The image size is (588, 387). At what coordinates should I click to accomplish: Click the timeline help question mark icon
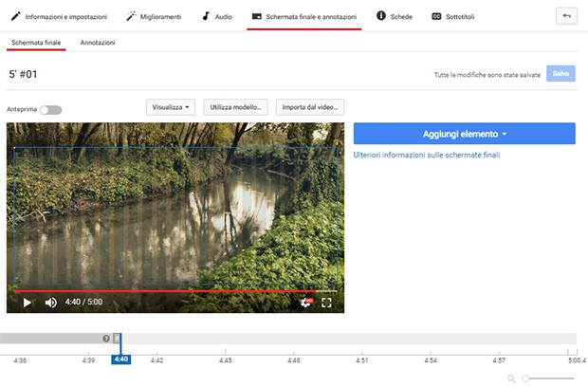(x=106, y=339)
